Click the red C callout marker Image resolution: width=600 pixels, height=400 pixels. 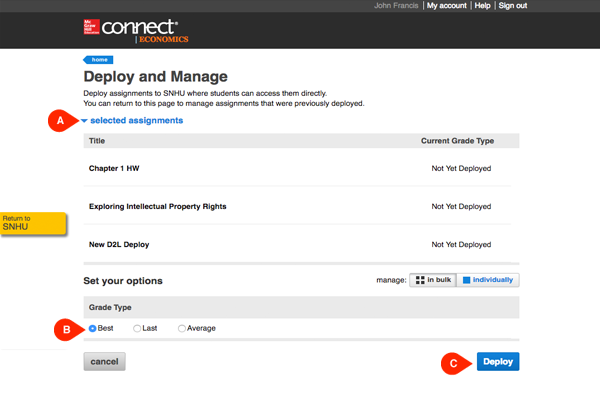pyautogui.click(x=453, y=363)
